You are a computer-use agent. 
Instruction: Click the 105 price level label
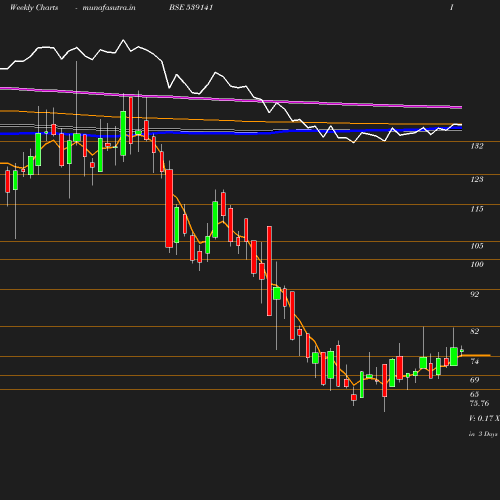tap(477, 246)
